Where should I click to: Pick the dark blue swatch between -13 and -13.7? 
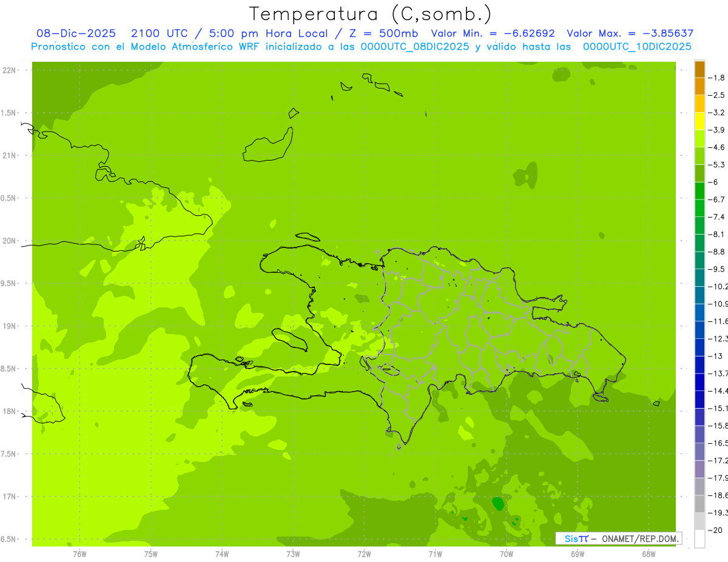coord(699,365)
